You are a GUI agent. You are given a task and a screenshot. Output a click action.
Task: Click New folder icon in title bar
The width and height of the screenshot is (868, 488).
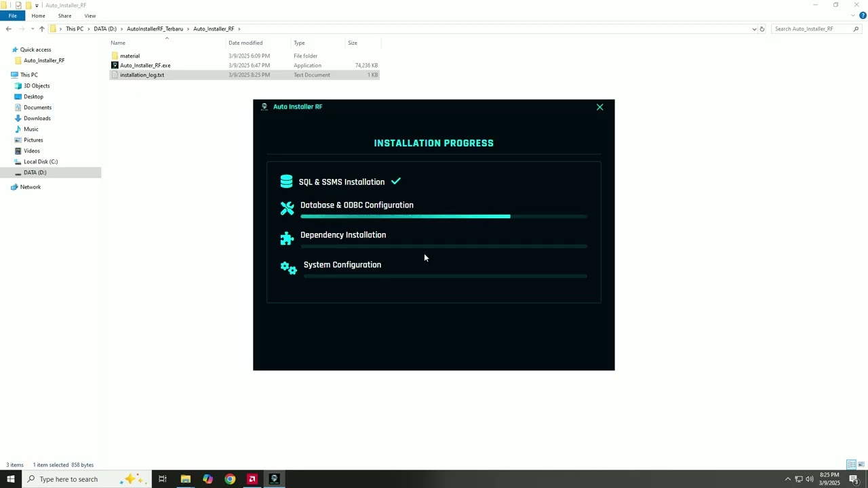point(28,5)
